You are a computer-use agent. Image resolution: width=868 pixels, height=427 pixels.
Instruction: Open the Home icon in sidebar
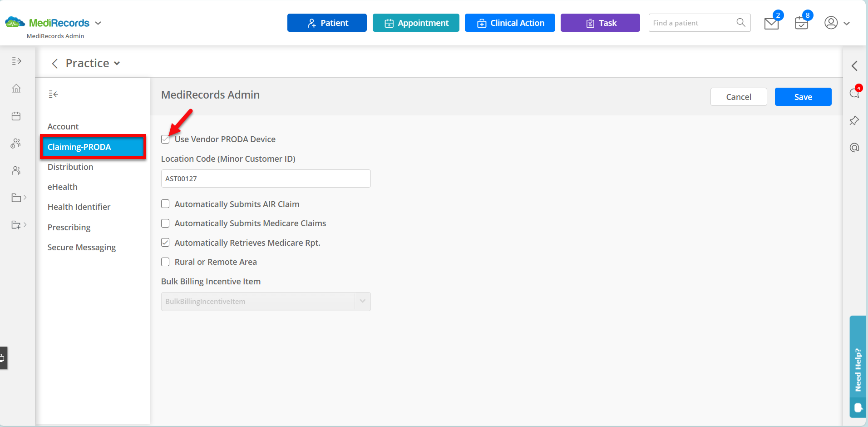[x=16, y=88]
